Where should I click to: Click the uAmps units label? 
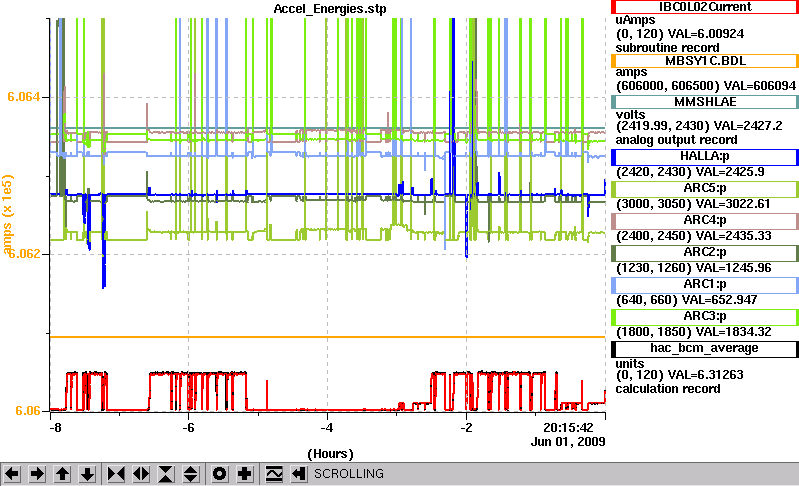635,20
